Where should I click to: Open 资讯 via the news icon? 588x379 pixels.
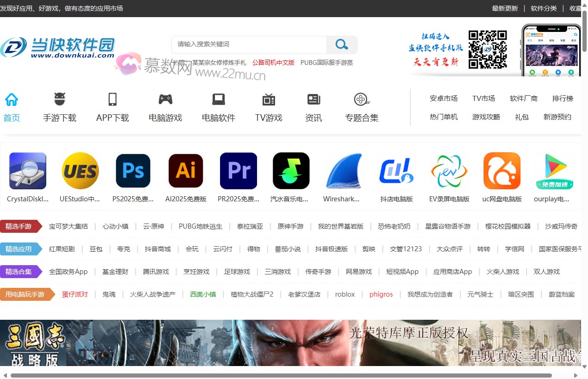[x=313, y=99]
